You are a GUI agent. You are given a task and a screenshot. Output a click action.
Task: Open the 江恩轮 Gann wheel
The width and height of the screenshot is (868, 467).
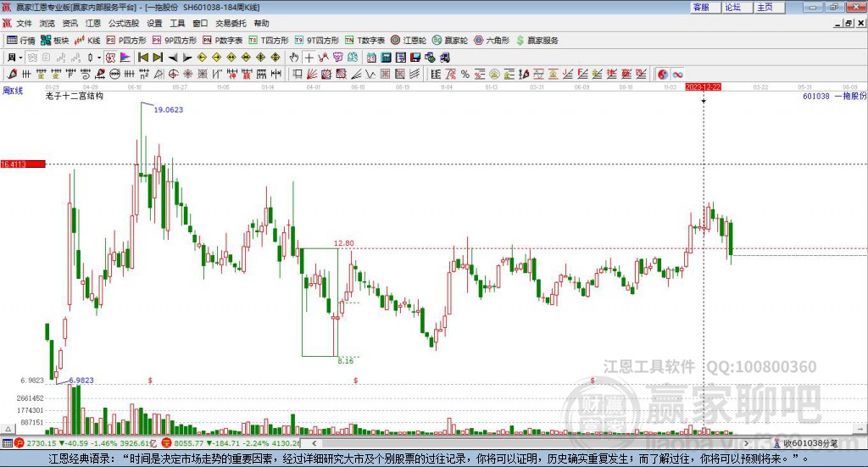(409, 41)
